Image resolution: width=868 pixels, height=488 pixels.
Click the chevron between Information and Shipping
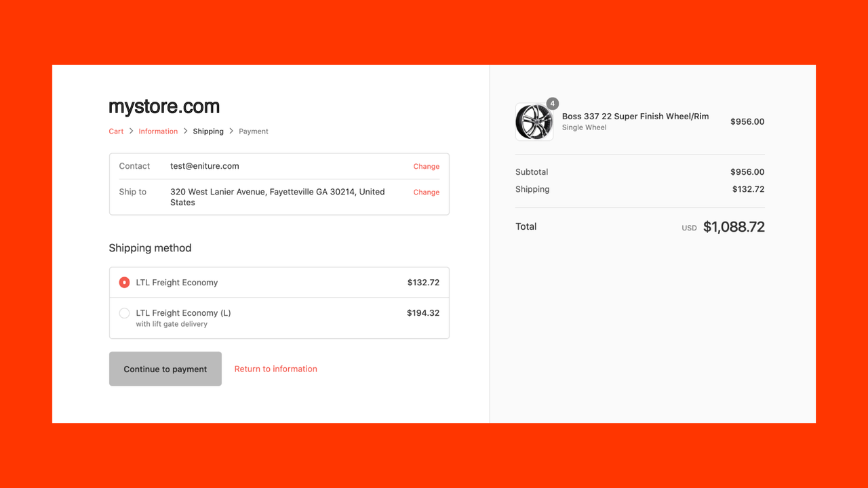[x=184, y=131]
